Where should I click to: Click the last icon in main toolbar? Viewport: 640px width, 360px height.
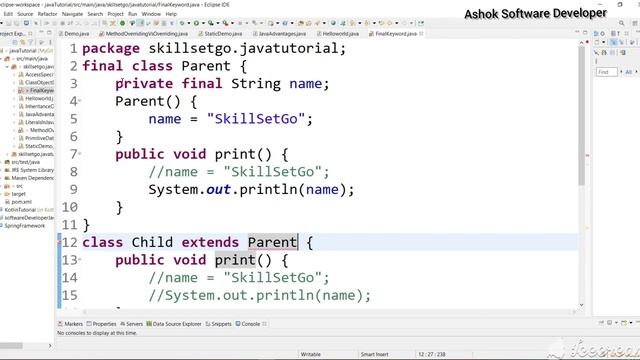pos(420,23)
